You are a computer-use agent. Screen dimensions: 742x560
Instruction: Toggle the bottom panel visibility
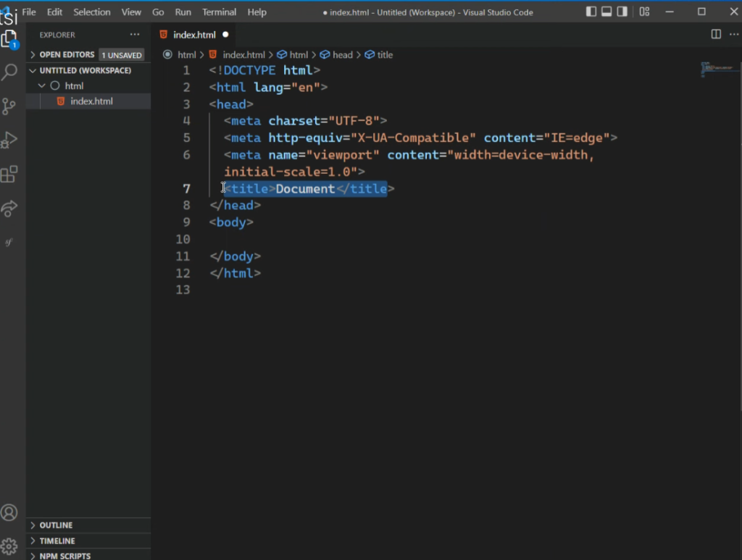(x=606, y=12)
